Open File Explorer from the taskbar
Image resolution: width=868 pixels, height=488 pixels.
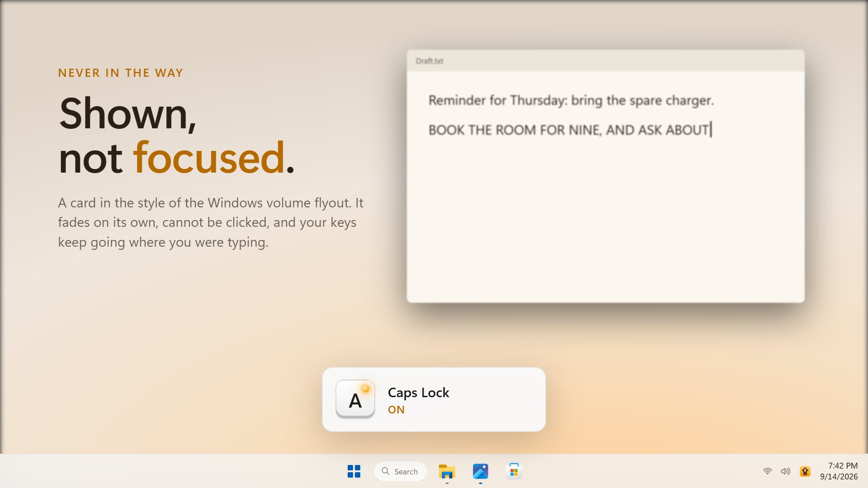point(447,471)
